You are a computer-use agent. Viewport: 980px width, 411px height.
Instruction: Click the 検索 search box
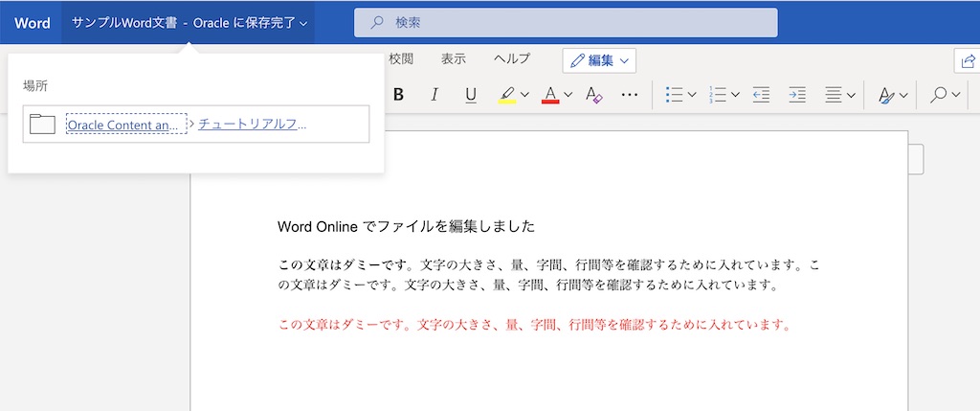click(565, 22)
